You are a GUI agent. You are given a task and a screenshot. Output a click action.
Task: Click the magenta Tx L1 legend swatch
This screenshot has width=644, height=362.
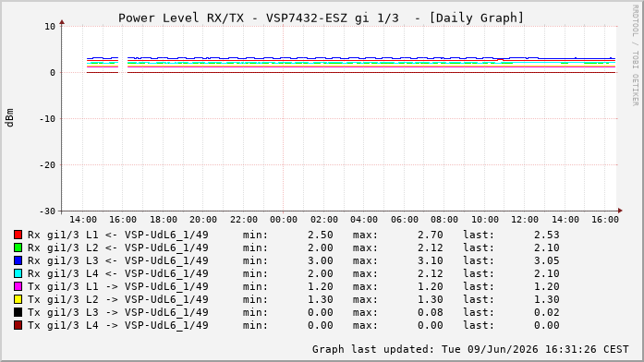[18, 286]
